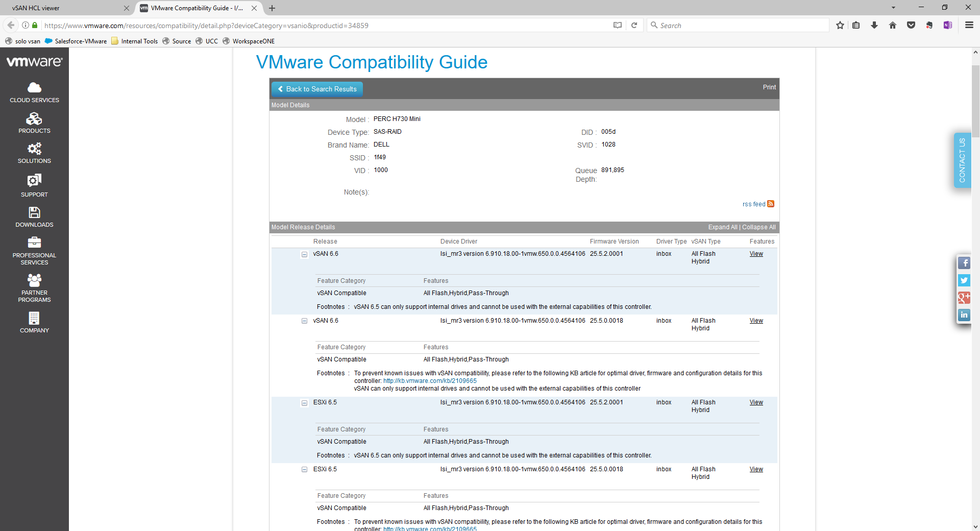Click Back to Search Results button
The image size is (980, 531).
[317, 89]
